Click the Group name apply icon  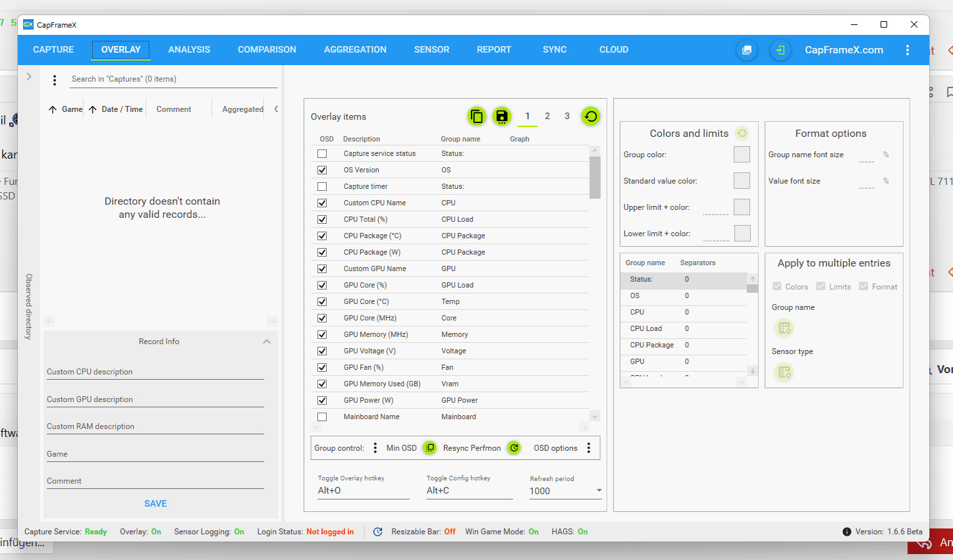tap(784, 328)
